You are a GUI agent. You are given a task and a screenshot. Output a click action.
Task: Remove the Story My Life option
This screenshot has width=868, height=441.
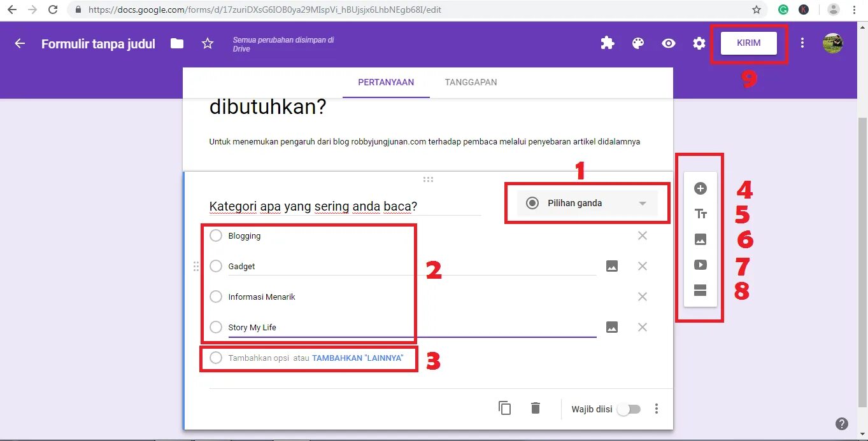643,327
